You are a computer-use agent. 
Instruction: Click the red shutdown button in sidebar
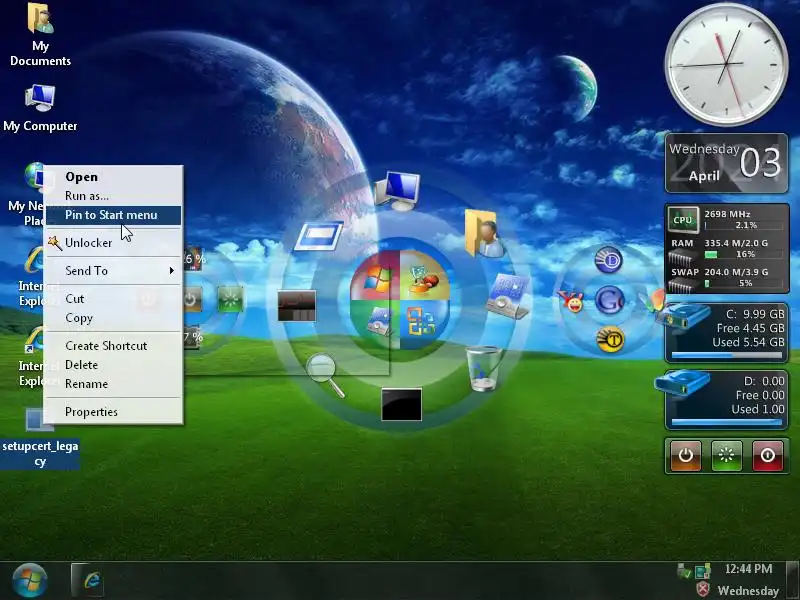tap(768, 455)
